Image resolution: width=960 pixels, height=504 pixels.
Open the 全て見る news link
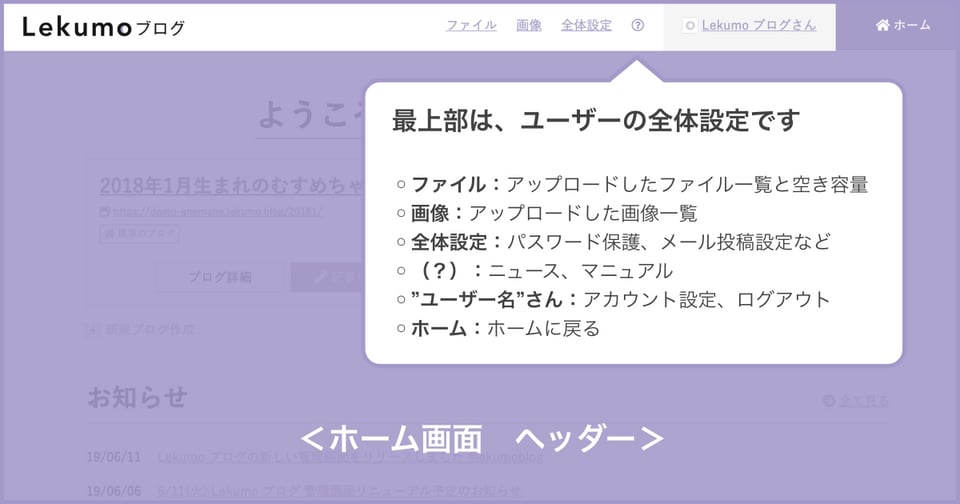pos(863,401)
